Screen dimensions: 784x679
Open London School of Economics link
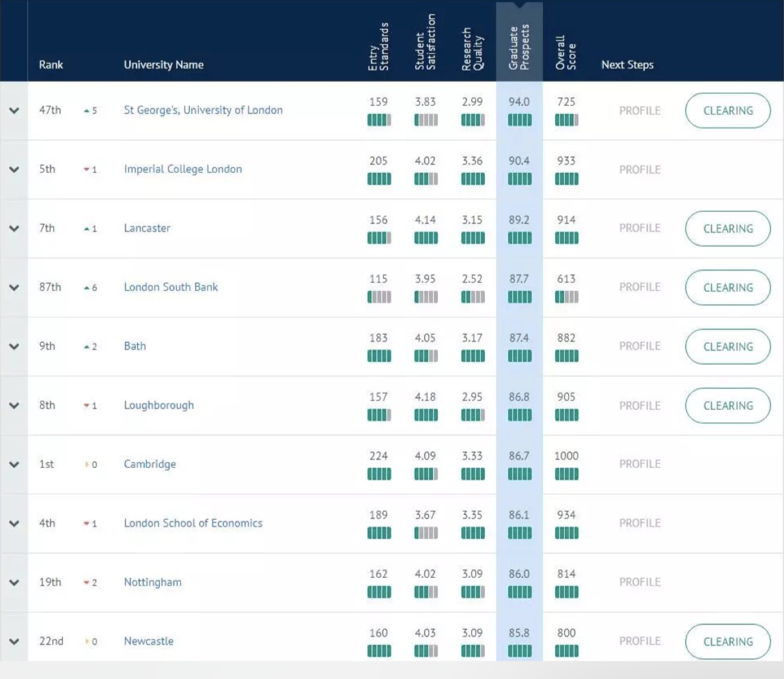pyautogui.click(x=193, y=523)
